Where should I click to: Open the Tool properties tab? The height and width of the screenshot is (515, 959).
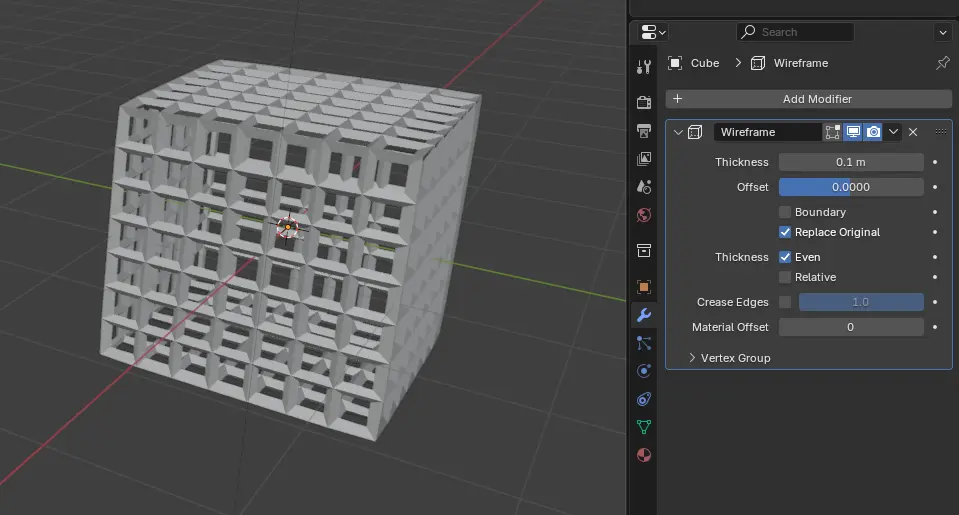point(643,67)
